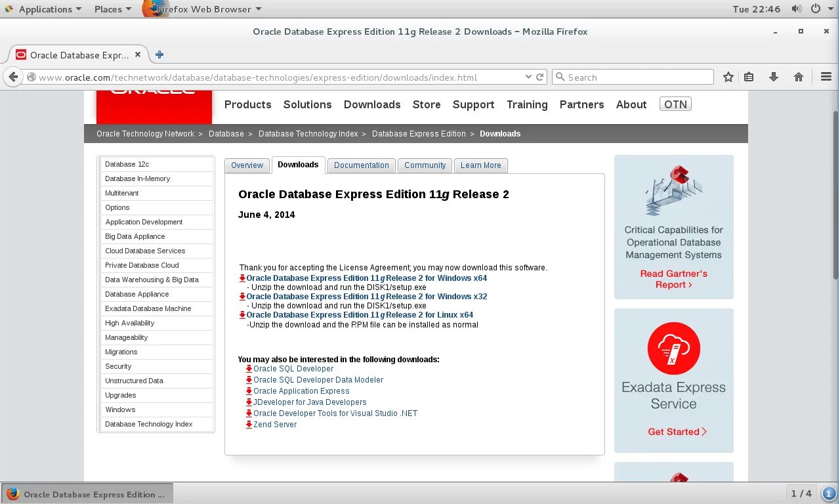Open the Training menu
This screenshot has height=504, width=840.
click(527, 104)
